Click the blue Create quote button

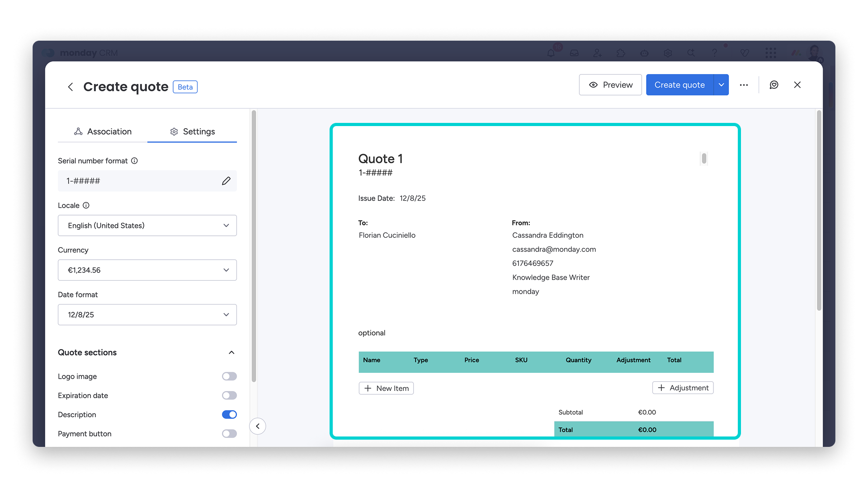(679, 85)
